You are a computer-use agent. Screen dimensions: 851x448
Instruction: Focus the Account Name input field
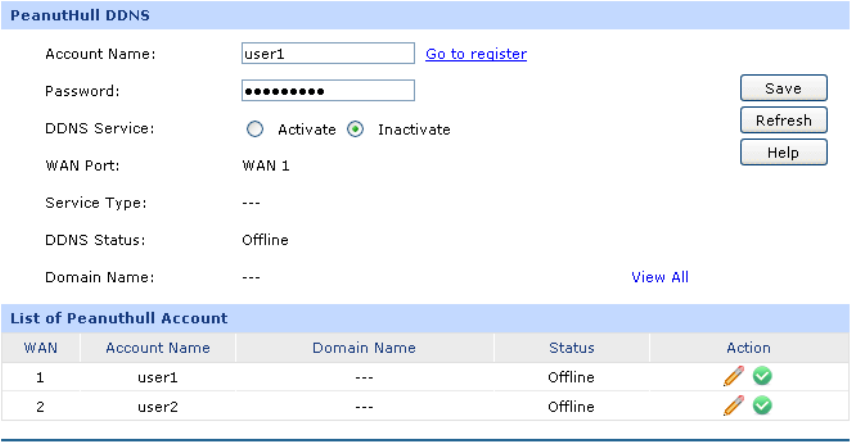[328, 53]
